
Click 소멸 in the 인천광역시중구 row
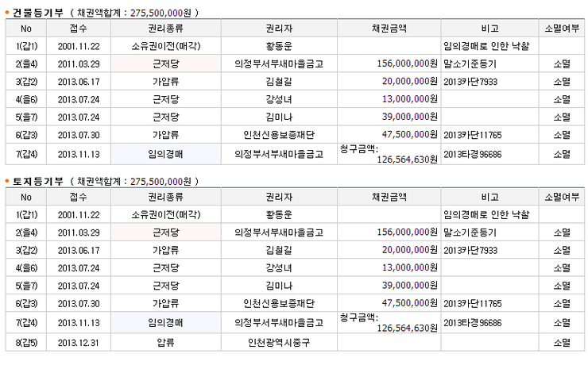tap(562, 342)
